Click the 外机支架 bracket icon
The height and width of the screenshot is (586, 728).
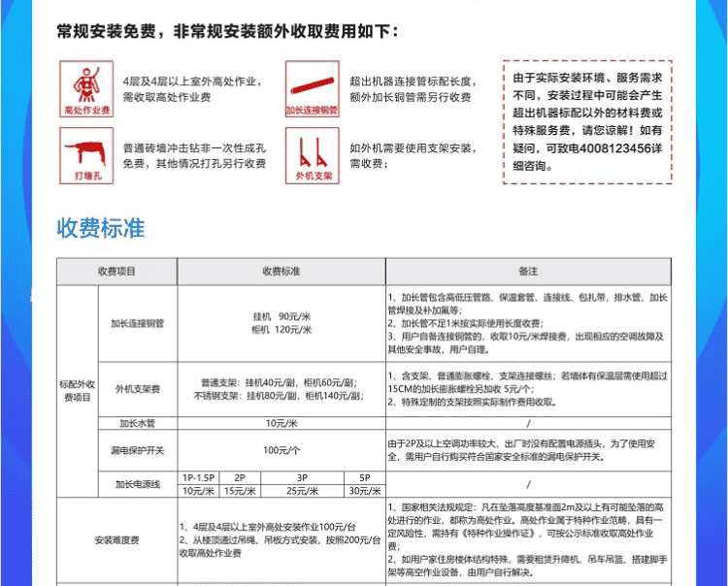312,155
